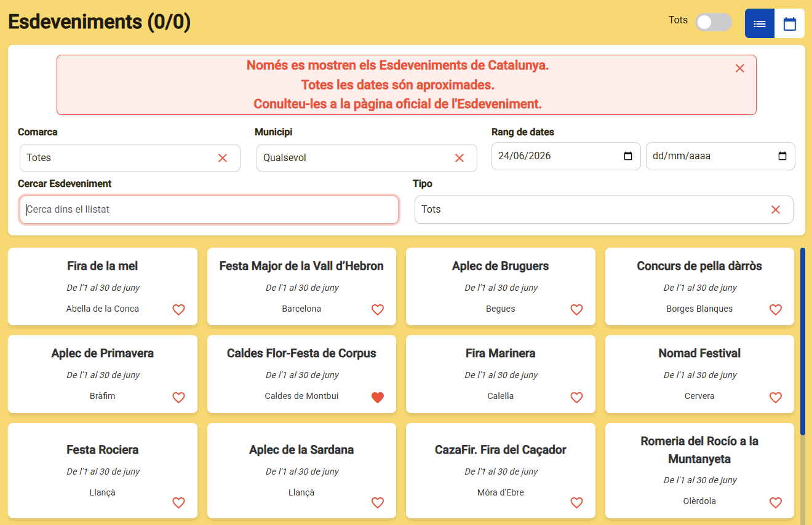Screen dimensions: 812x525
Task: Focus the Cerca dins el llistat field
Action: pos(209,210)
